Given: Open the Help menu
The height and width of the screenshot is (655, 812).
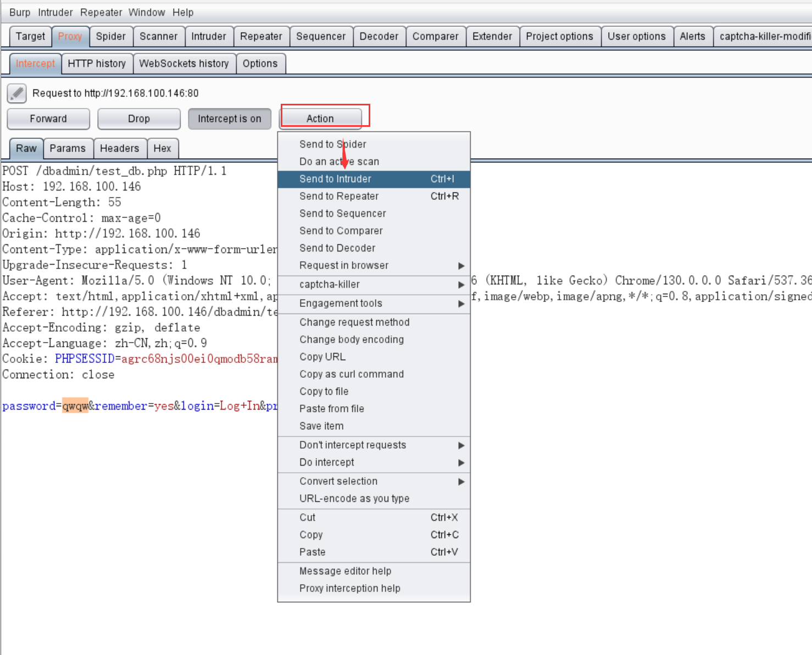Looking at the screenshot, I should point(183,13).
